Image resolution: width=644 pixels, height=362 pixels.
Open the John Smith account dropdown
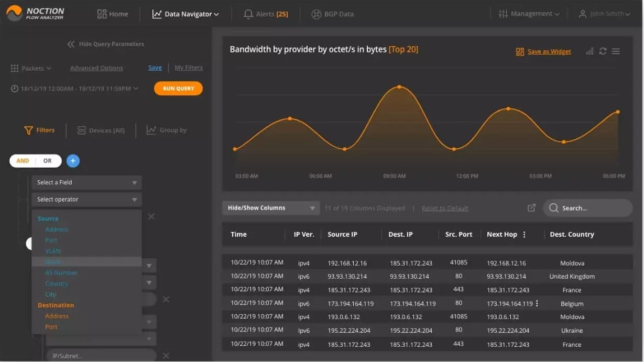click(604, 14)
